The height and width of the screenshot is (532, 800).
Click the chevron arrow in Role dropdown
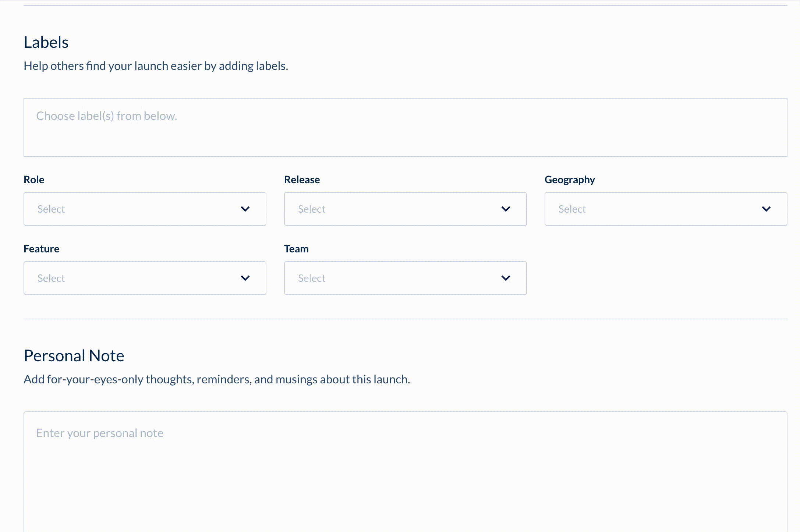[245, 209]
